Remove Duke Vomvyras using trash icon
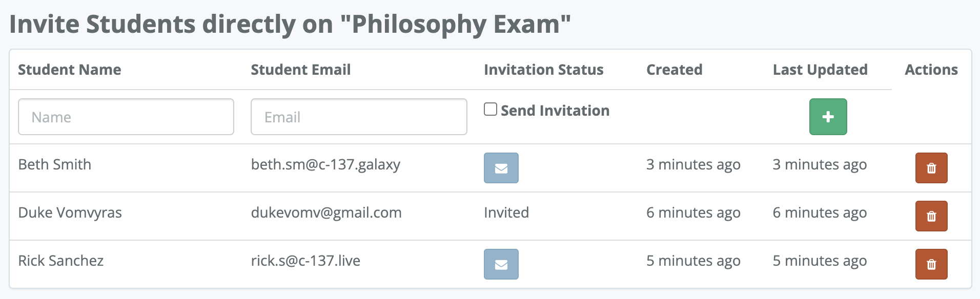Viewport: 980px width, 299px height. (x=931, y=216)
